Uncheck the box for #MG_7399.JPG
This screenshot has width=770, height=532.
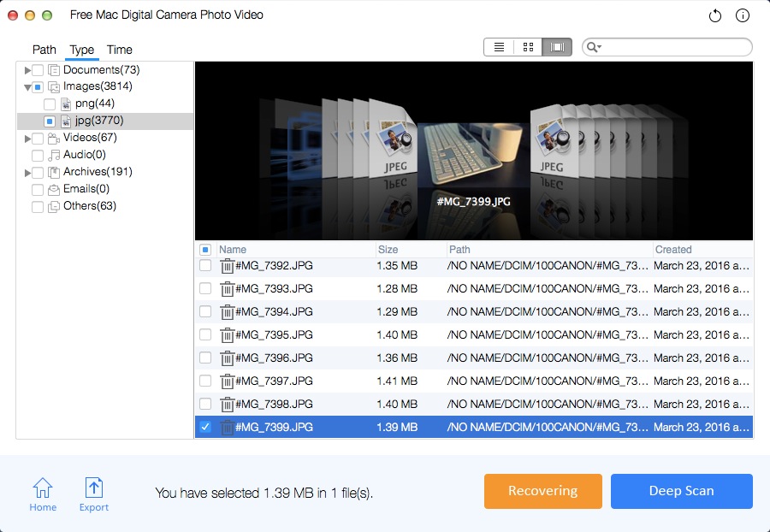205,427
